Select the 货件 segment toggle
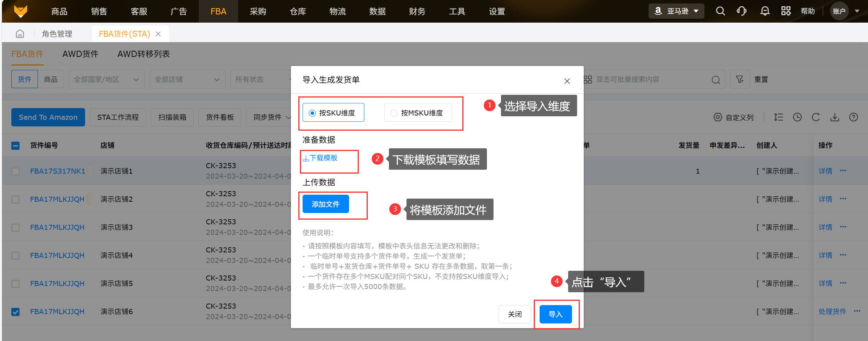Screen dimensions: 868x341 click(25, 79)
